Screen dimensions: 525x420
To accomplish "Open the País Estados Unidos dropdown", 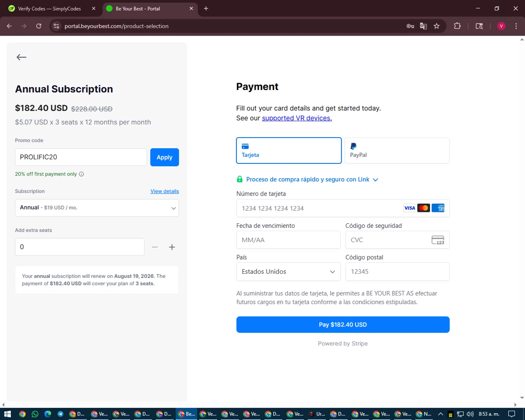I will 288,272.
